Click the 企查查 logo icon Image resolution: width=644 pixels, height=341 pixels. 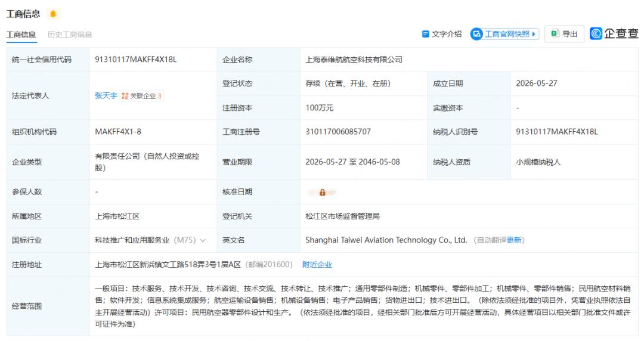(x=596, y=34)
